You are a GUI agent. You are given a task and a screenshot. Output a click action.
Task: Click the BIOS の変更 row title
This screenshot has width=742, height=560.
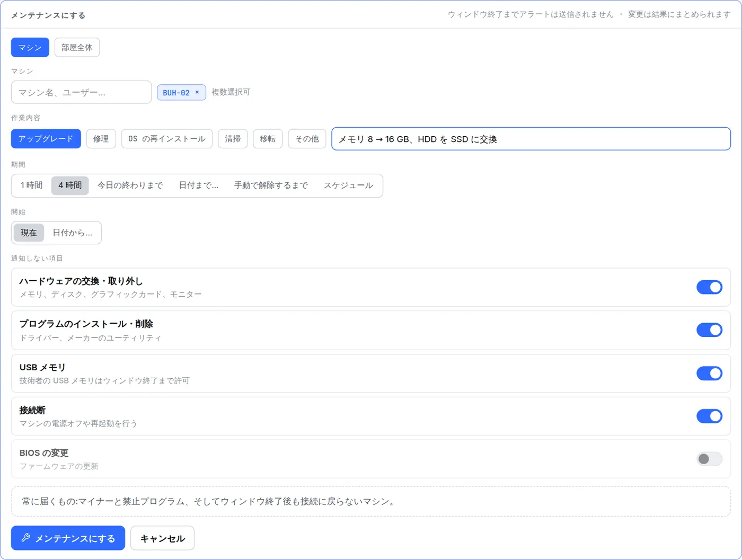(x=44, y=453)
